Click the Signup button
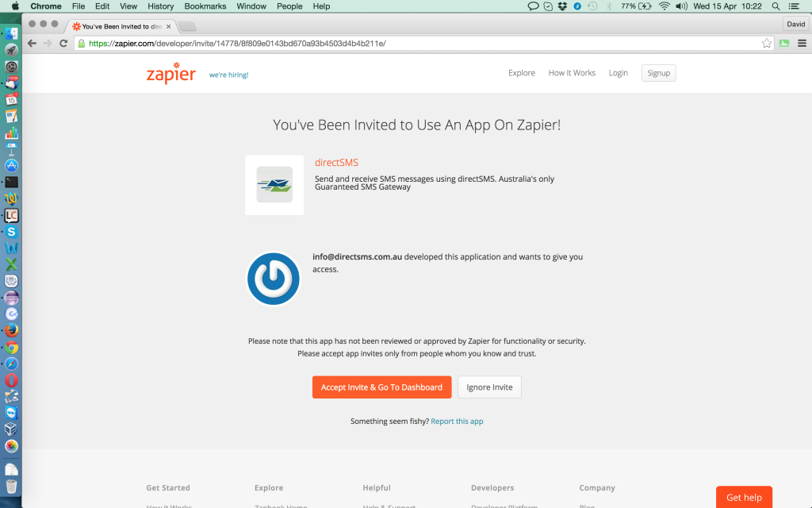The height and width of the screenshot is (508, 812). pos(658,73)
